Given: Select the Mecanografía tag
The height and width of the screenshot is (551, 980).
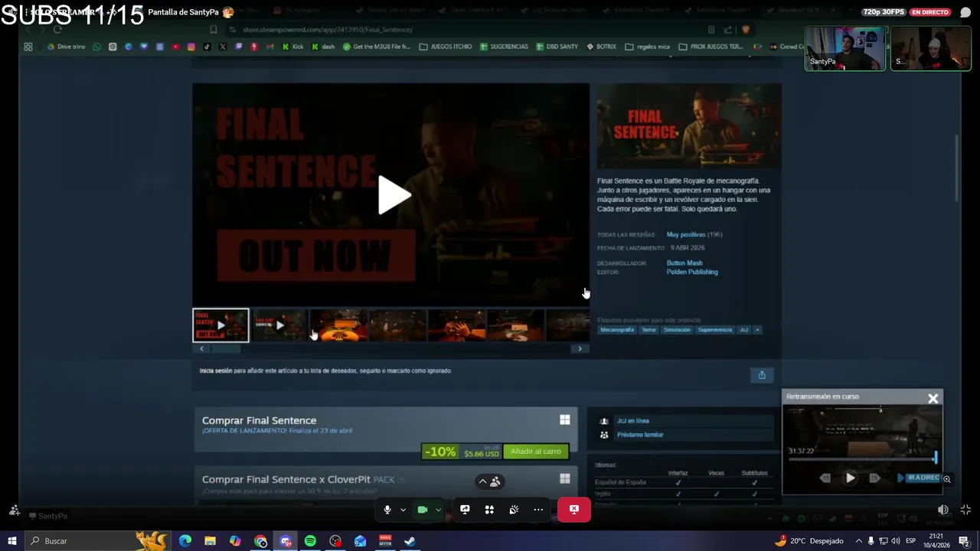Looking at the screenshot, I should point(617,330).
